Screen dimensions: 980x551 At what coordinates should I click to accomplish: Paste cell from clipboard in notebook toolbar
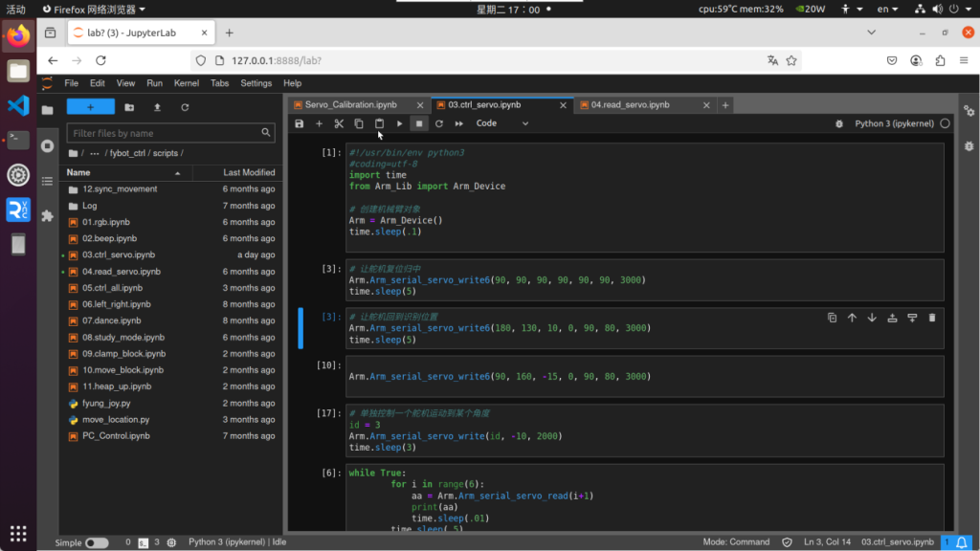tap(379, 123)
